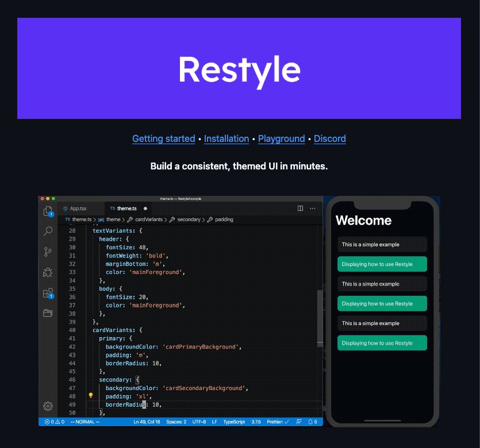Open the Search magnifier in activity bar
The height and width of the screenshot is (448, 480).
[x=48, y=231]
